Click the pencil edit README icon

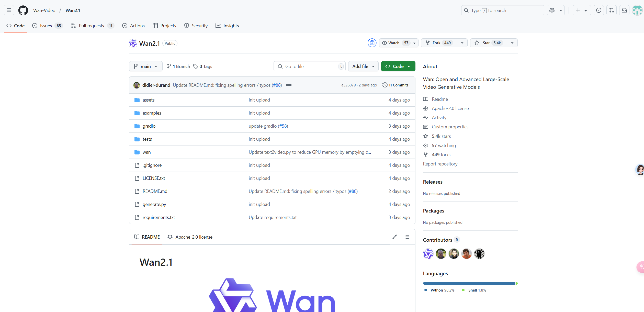(x=394, y=237)
